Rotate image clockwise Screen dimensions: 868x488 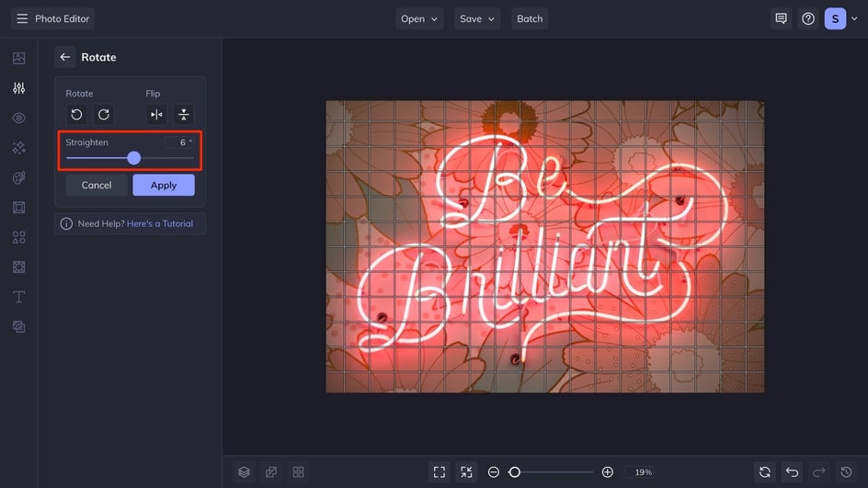tap(104, 115)
